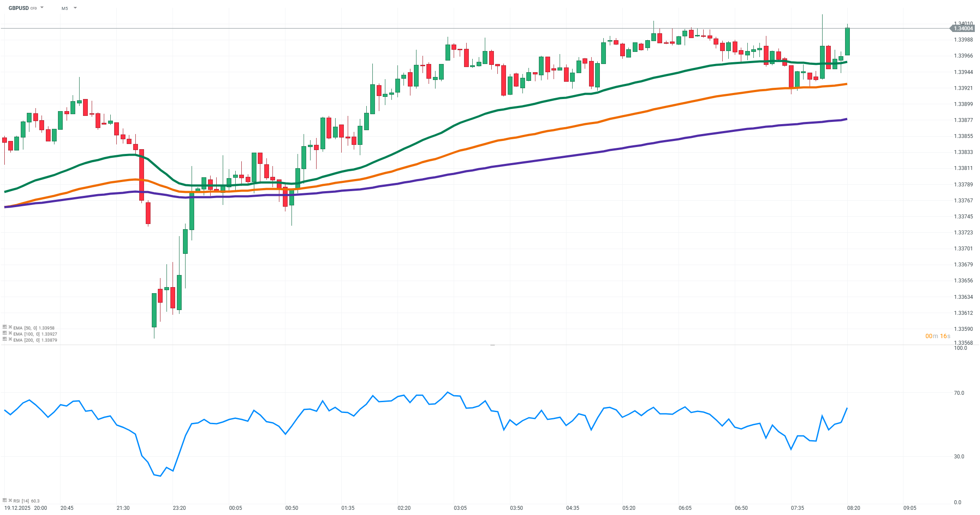Open settings icon for EMA 100 indicator

(5, 333)
